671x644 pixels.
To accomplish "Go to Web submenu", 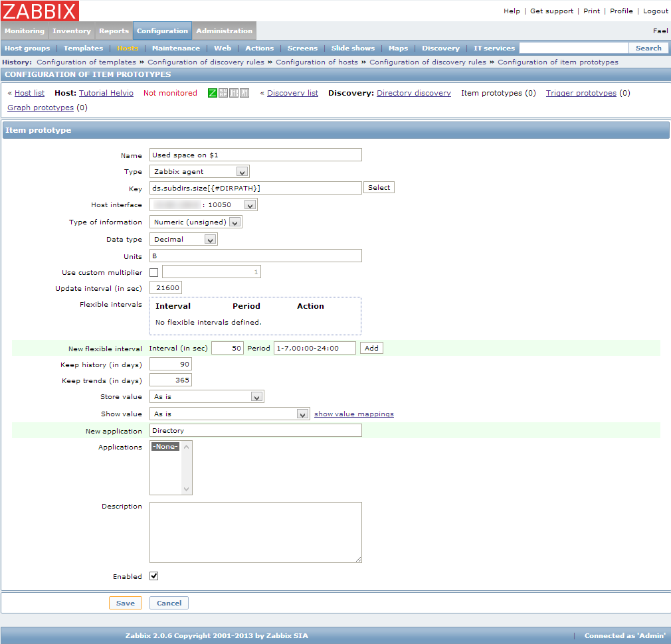I will pyautogui.click(x=223, y=48).
